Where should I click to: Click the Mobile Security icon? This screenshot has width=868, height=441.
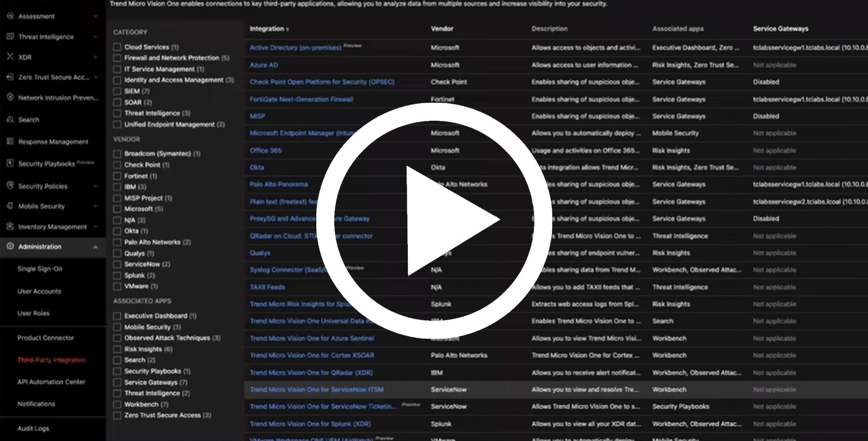10,206
